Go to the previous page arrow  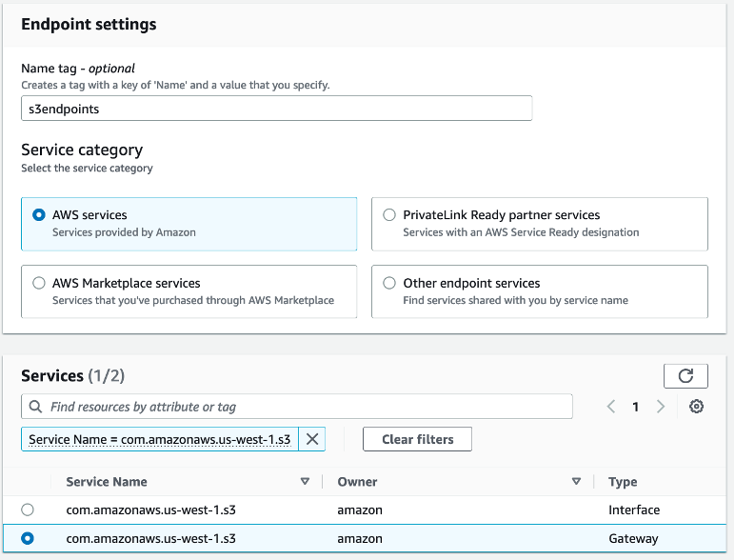611,407
